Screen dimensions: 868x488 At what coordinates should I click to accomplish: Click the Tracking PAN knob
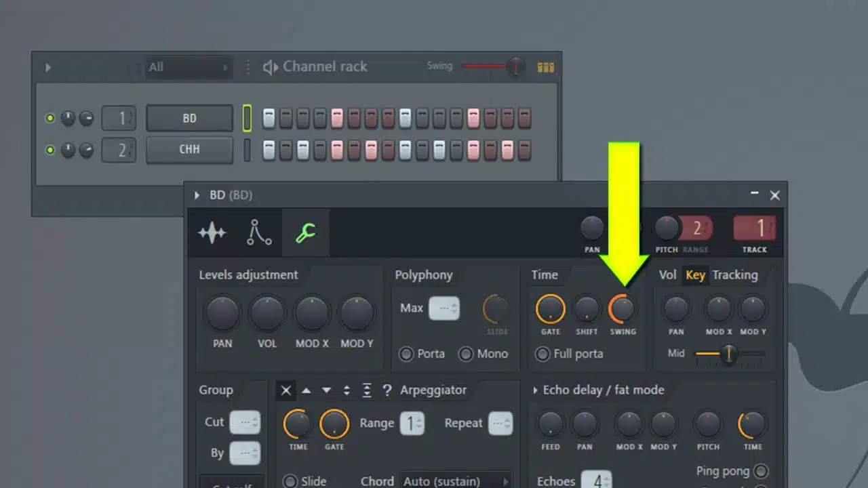676,309
